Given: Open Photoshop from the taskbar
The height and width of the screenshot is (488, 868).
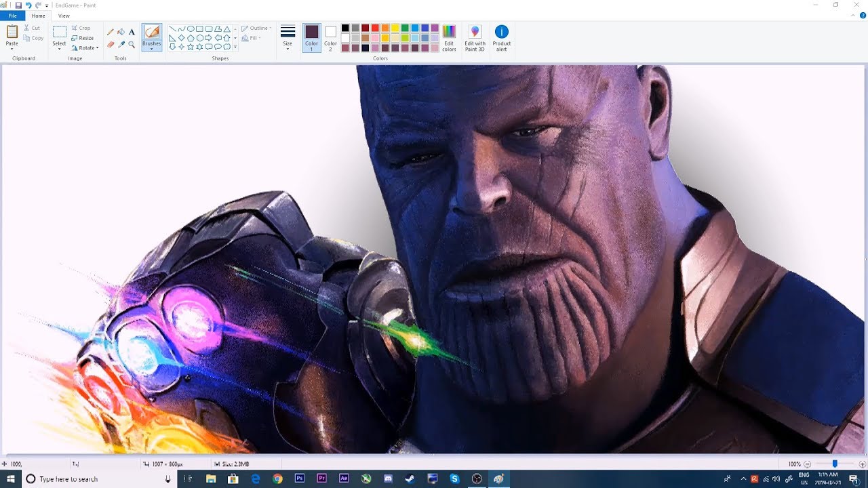Looking at the screenshot, I should pyautogui.click(x=300, y=479).
